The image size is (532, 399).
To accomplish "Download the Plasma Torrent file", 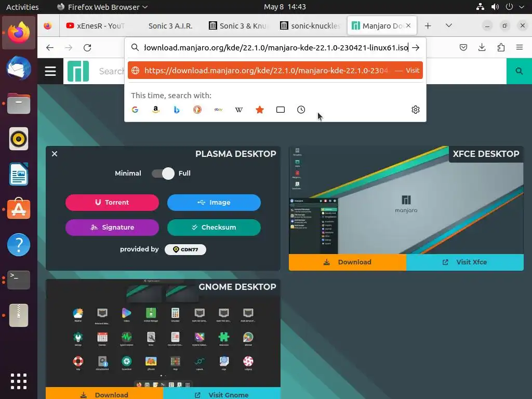I will (x=112, y=203).
